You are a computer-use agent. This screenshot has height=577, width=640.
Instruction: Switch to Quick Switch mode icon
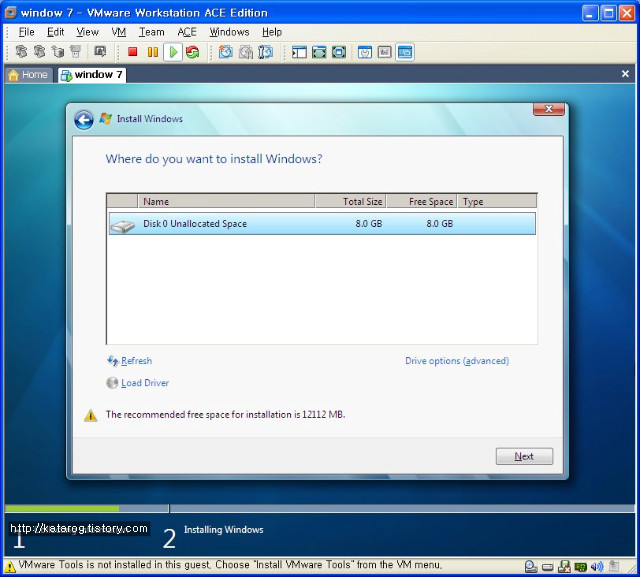point(319,52)
